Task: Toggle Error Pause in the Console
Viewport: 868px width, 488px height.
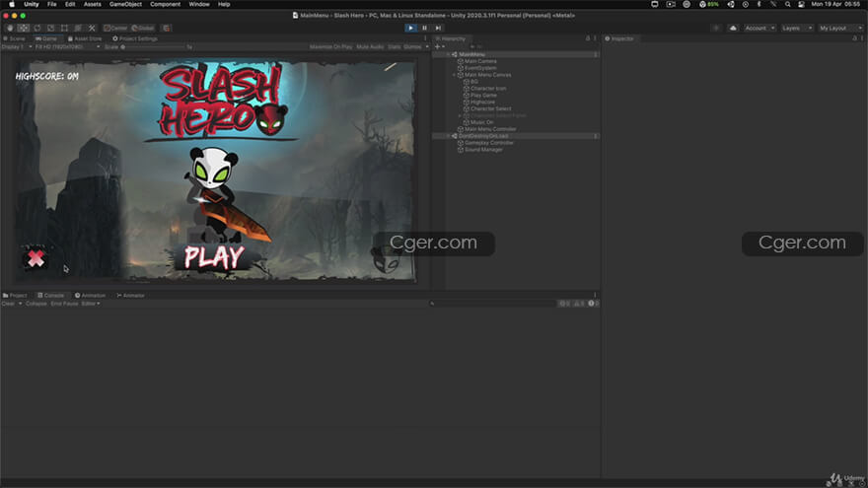Action: point(64,304)
